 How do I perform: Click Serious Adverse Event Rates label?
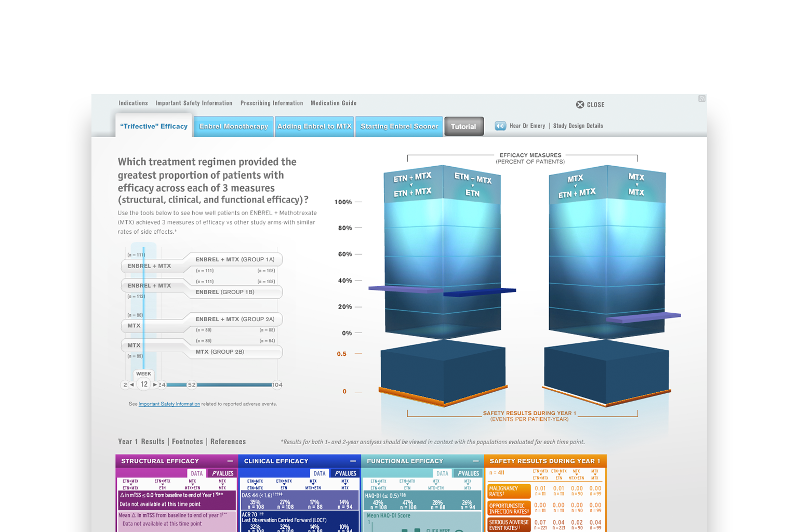[x=509, y=525]
